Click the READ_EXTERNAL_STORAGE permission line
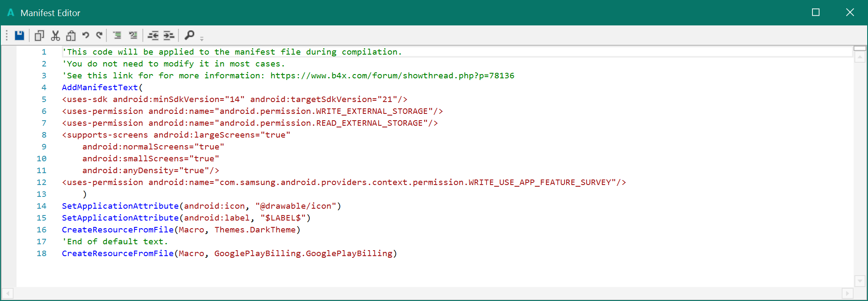This screenshot has height=301, width=868. coord(250,123)
